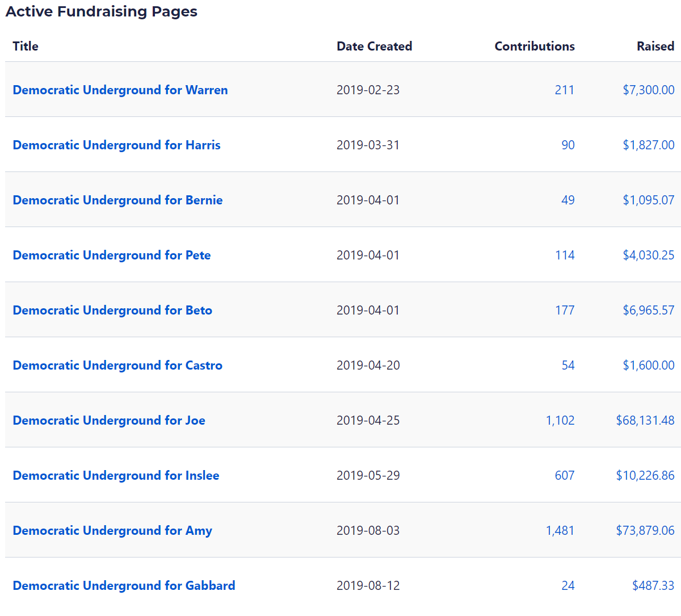Click the Date Created column header
Viewport: 681px width, 616px height.
[x=374, y=46]
